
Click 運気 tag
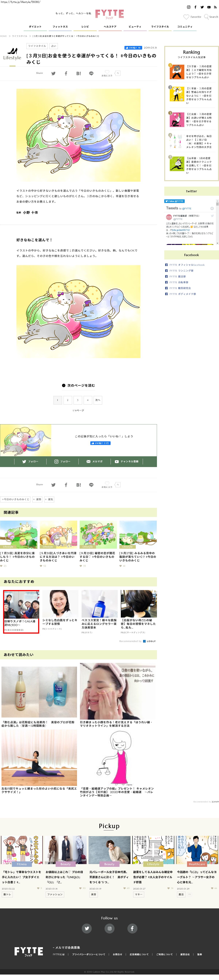click(49, 499)
